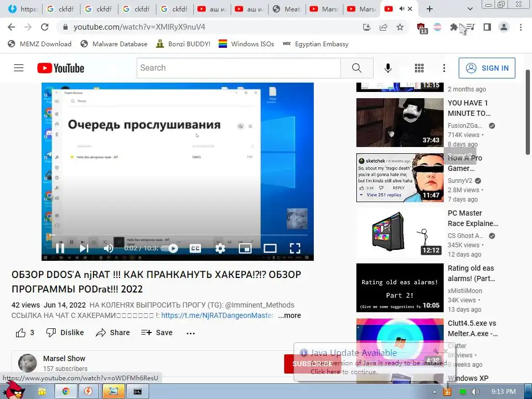Save the video with the Save button
Viewport: 532px width, 399px height.
click(x=157, y=332)
